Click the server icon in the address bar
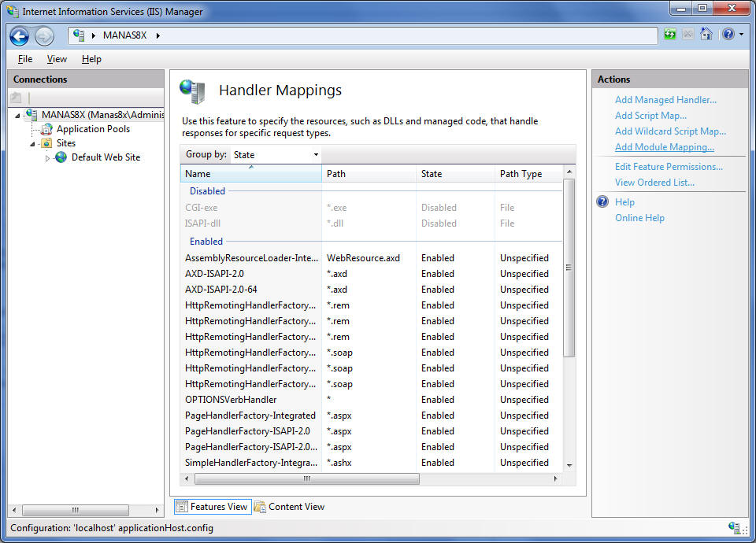756x543 pixels. [x=79, y=35]
